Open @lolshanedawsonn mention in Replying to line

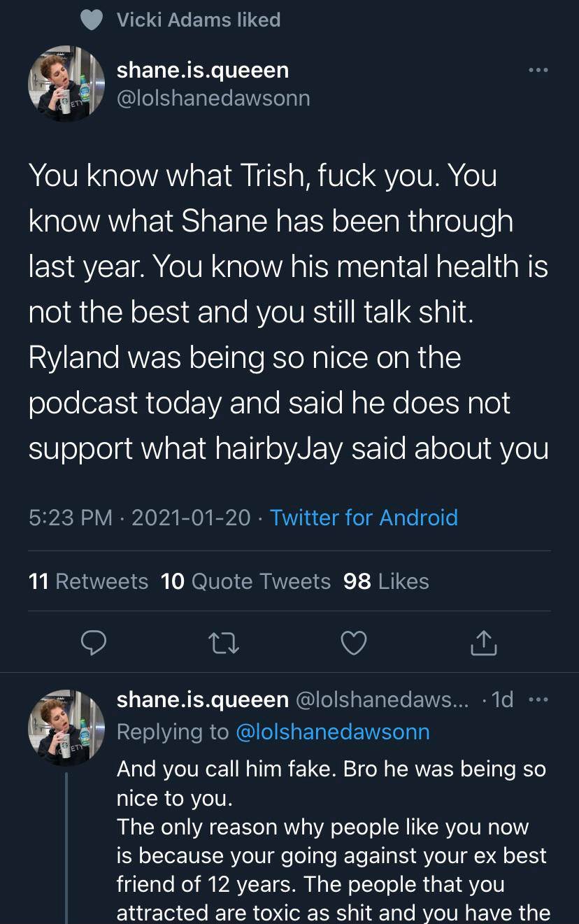(333, 732)
